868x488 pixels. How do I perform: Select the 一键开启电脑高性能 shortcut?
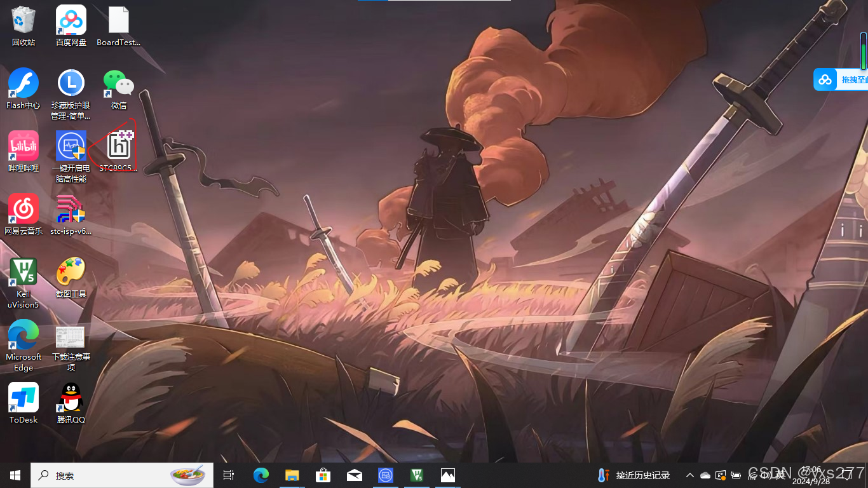tap(71, 157)
